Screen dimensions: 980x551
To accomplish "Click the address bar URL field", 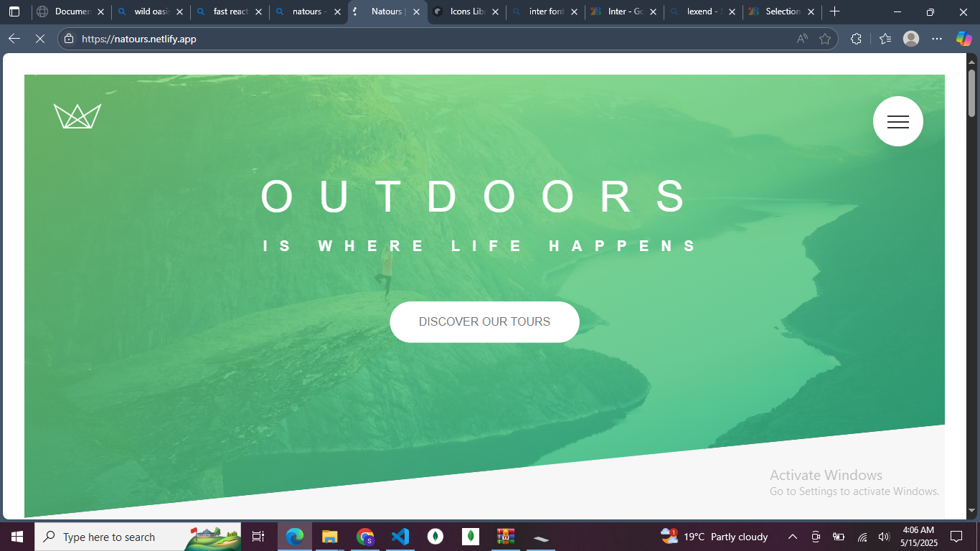I will coord(430,39).
